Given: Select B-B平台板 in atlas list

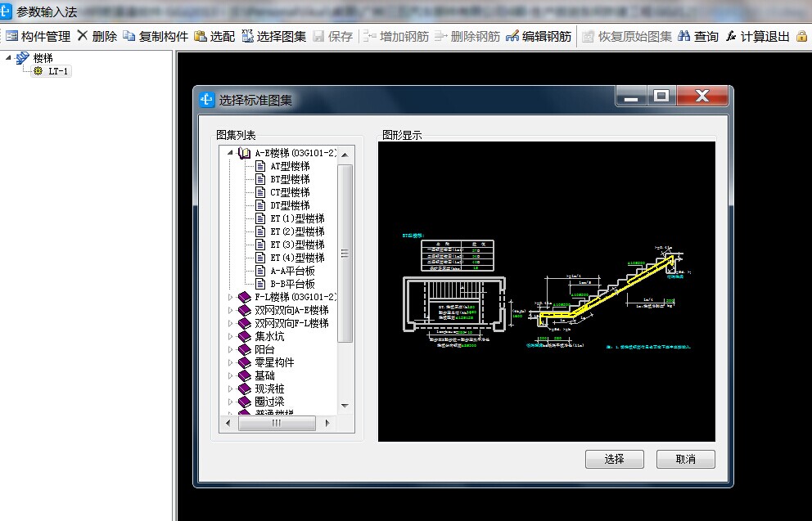Looking at the screenshot, I should pos(292,284).
